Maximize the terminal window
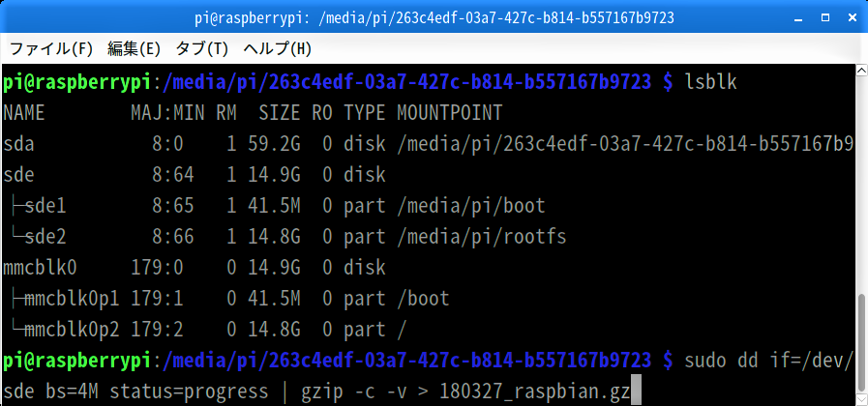Image resolution: width=868 pixels, height=406 pixels. (x=825, y=18)
